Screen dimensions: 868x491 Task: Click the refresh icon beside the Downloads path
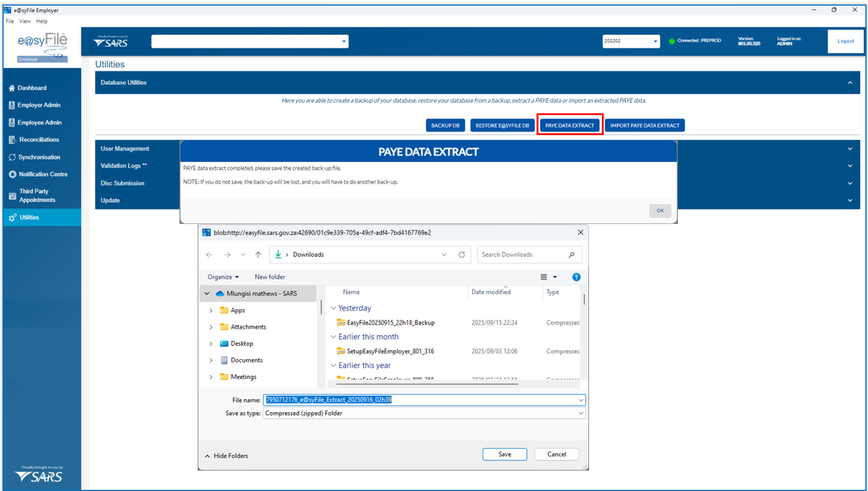461,255
